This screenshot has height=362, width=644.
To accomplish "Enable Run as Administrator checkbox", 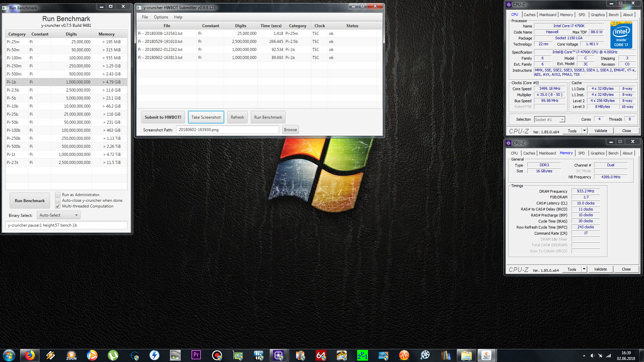I will pos(58,195).
